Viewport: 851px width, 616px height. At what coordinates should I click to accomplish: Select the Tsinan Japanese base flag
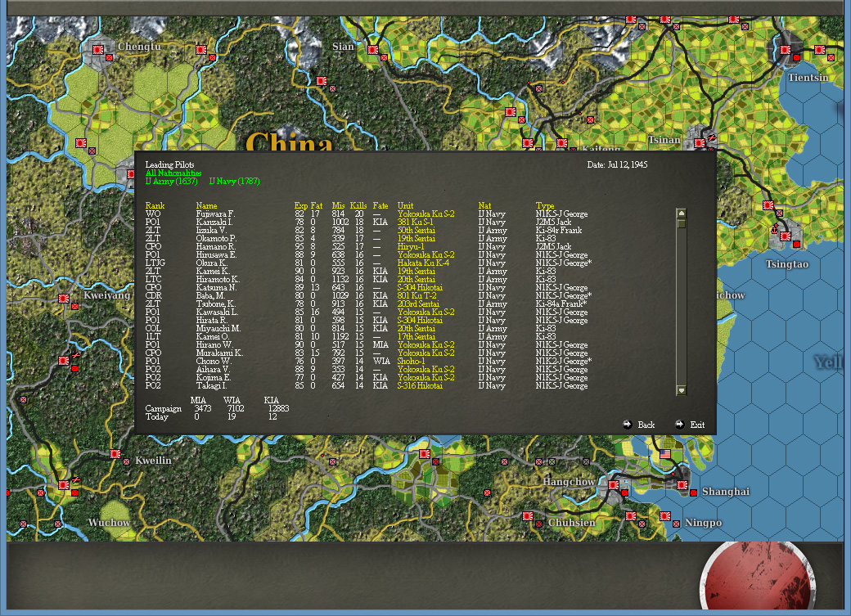(x=700, y=143)
